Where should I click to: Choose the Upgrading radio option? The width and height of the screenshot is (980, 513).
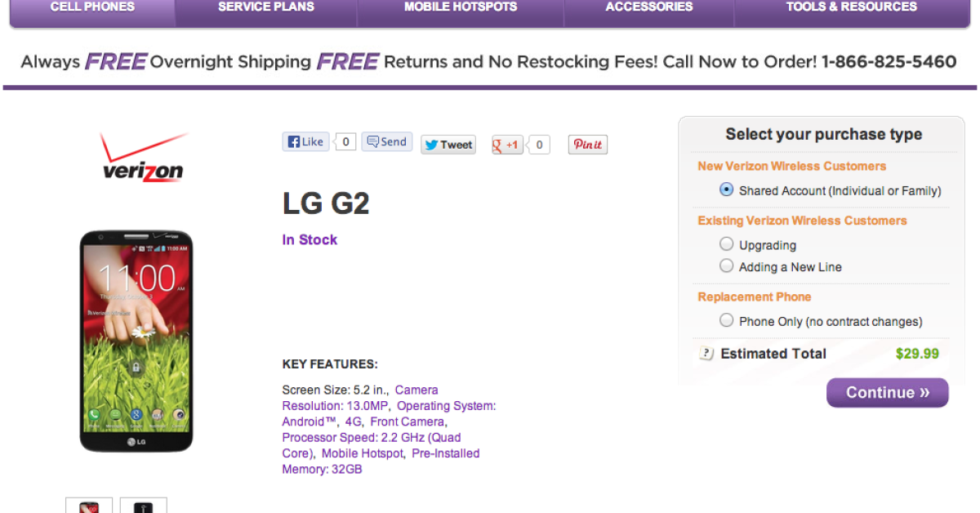click(726, 243)
